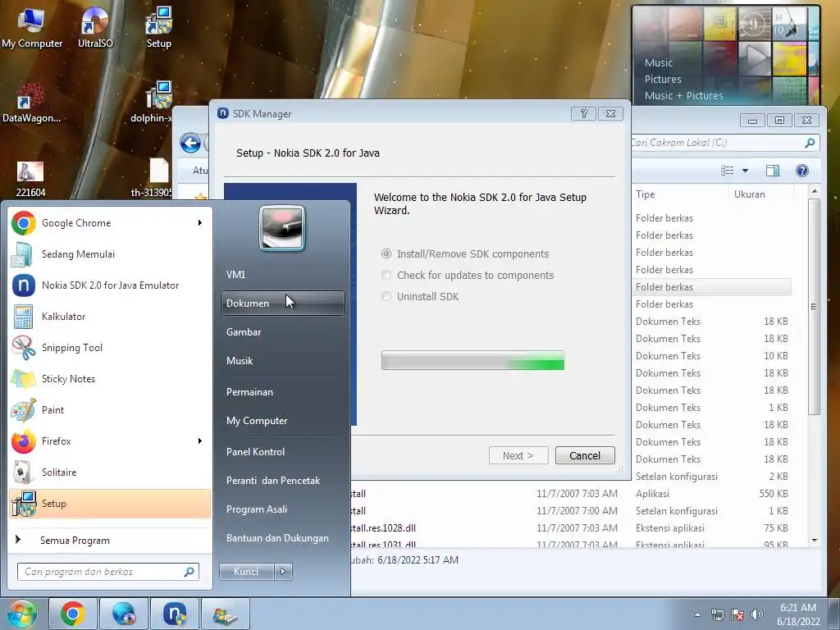The height and width of the screenshot is (630, 840).
Task: Click the Windows Start orb
Action: [21, 614]
